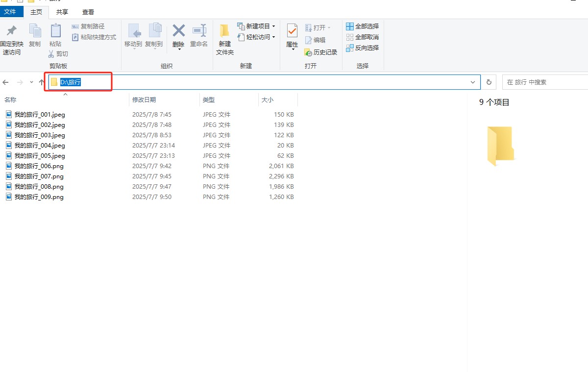The image size is (588, 372).
Task: Open the Properties button
Action: click(x=292, y=37)
